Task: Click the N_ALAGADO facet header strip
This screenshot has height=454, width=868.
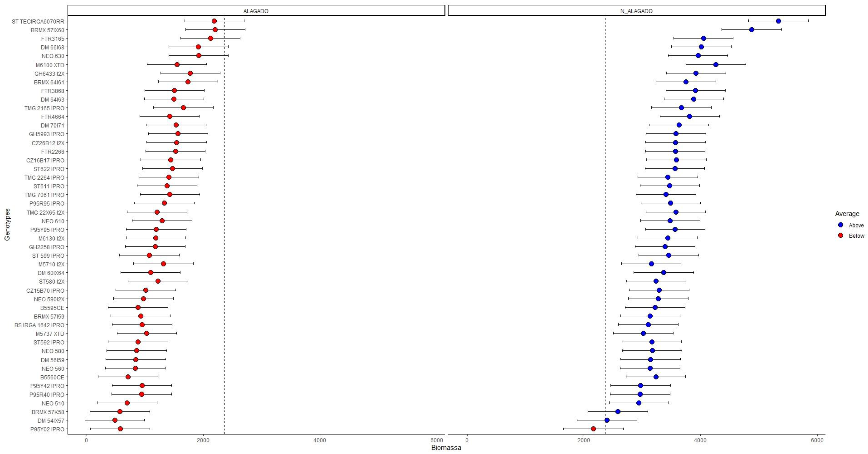Action: [x=636, y=11]
